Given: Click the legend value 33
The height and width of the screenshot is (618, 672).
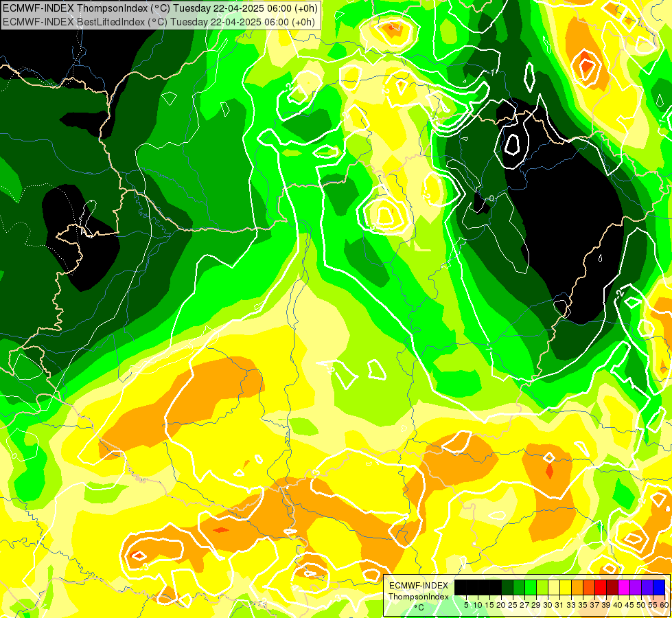Looking at the screenshot, I should 571,605.
